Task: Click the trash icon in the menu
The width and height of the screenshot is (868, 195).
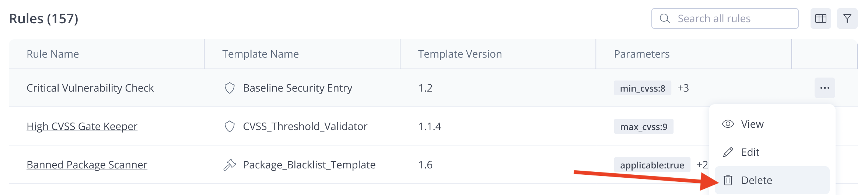Action: click(728, 180)
